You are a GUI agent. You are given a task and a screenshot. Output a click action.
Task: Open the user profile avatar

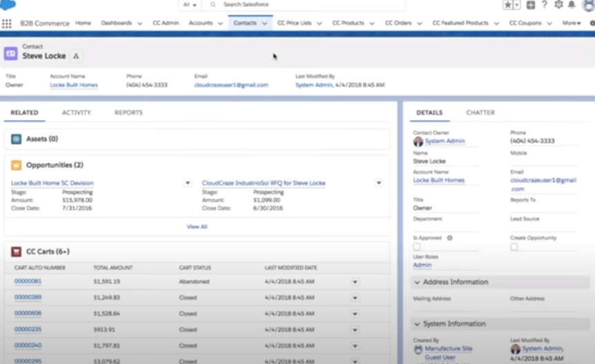[x=589, y=6]
